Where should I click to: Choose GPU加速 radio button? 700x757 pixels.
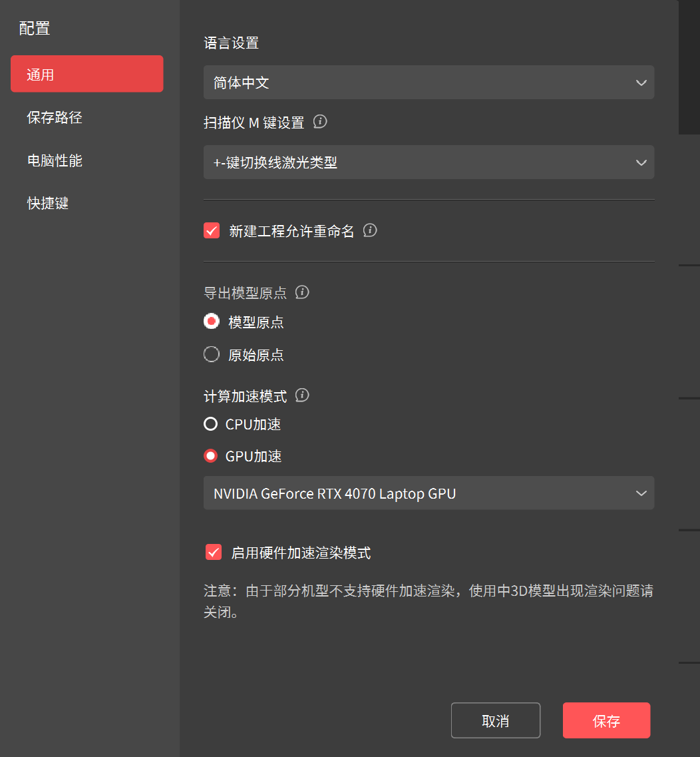[211, 456]
